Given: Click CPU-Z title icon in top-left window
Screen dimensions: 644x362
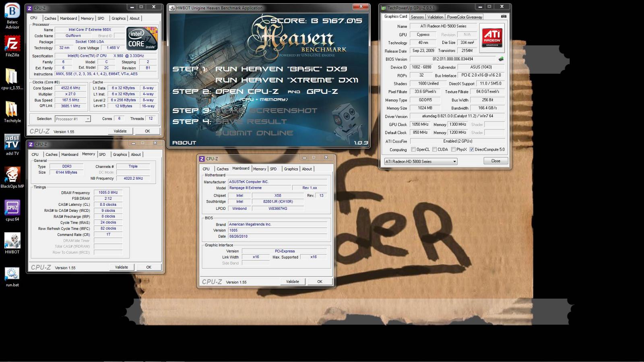Looking at the screenshot, I should (x=29, y=8).
